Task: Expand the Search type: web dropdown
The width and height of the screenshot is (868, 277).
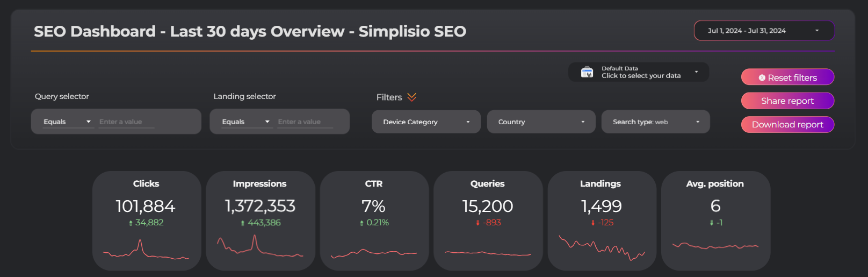Action: (x=655, y=122)
